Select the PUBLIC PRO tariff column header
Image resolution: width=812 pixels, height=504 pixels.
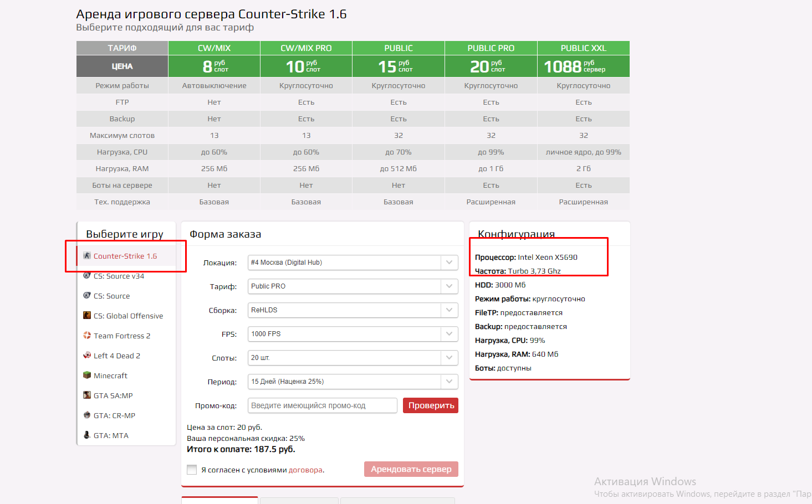[491, 48]
